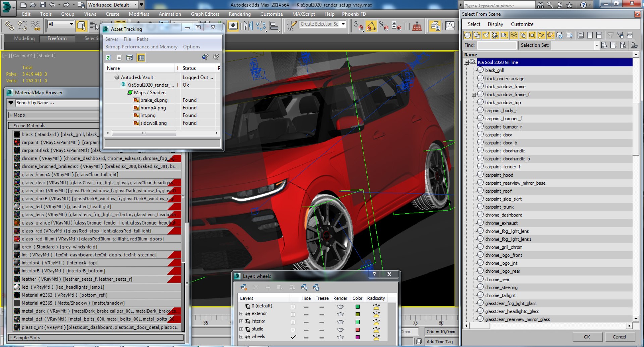Image resolution: width=644 pixels, height=347 pixels.
Task: Toggle Display Shapes filter in Select From Scene
Action: tap(477, 35)
